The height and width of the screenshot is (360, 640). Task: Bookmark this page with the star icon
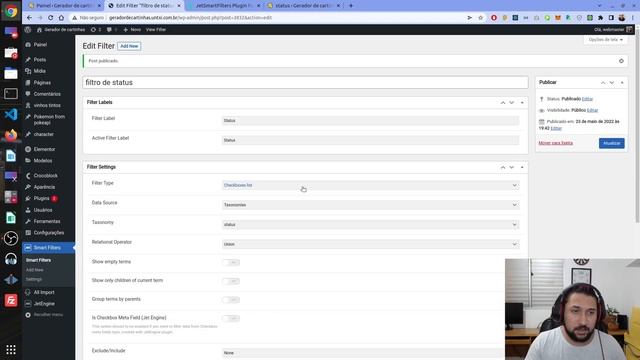coord(480,18)
